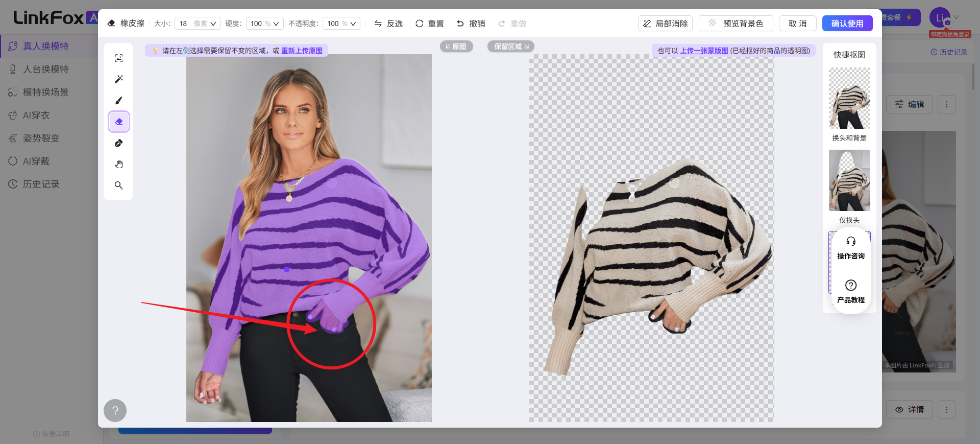Screen dimensions: 980x444
Task: Click the 局部消除 partial erase button
Action: (x=665, y=24)
